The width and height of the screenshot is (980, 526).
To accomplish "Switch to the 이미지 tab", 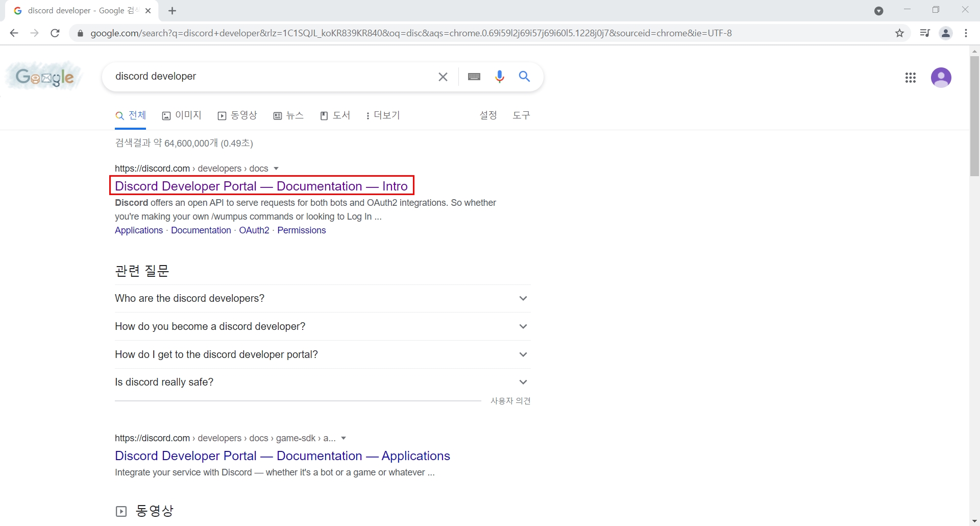I will pyautogui.click(x=182, y=115).
